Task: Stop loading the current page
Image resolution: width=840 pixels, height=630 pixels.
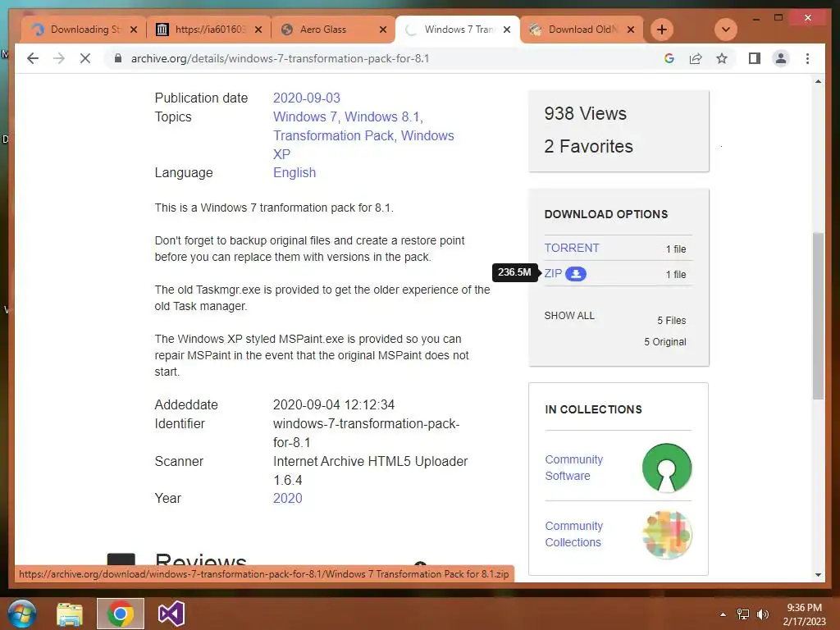Action: [x=85, y=58]
